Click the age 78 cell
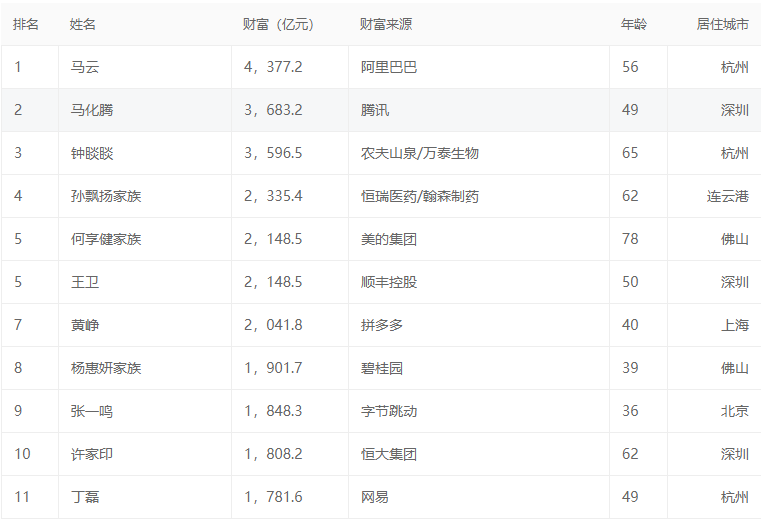 coord(630,239)
